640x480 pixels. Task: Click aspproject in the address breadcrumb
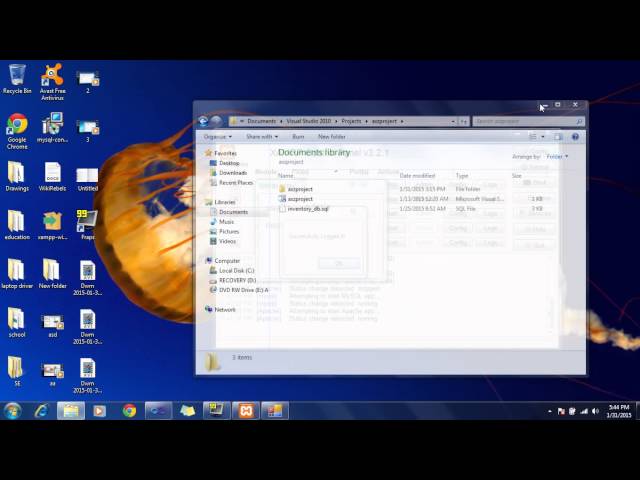pos(384,121)
